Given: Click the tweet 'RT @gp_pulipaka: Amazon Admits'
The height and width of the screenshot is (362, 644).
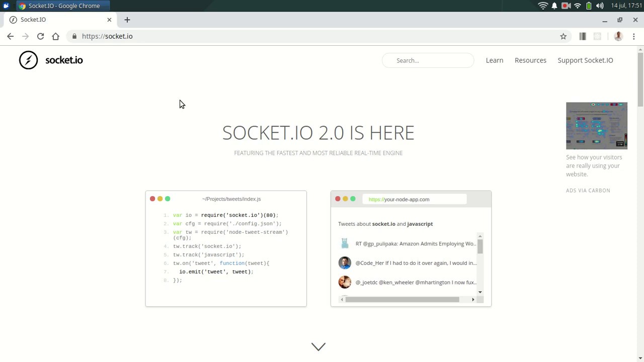Looking at the screenshot, I should [x=416, y=244].
